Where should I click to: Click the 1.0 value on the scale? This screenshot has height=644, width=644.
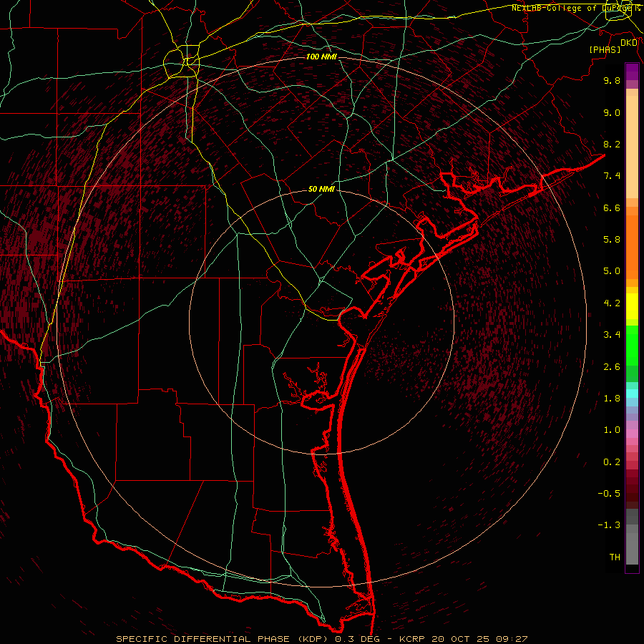[612, 430]
